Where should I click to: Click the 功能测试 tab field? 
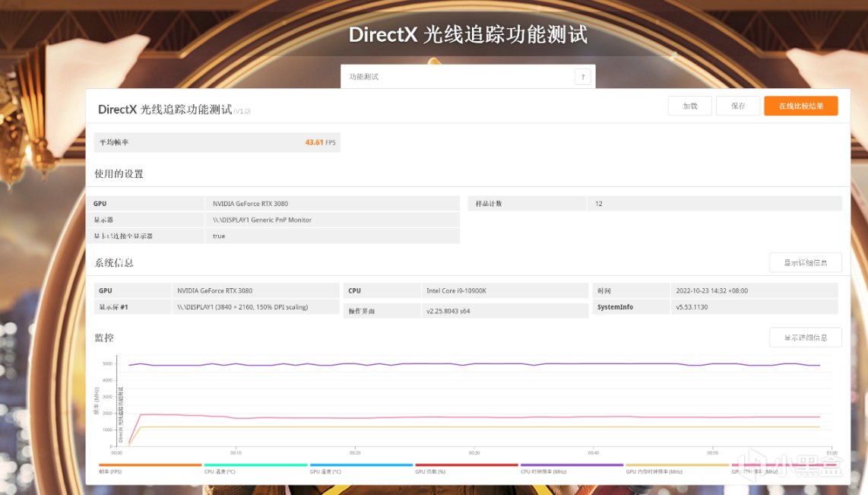(467, 77)
